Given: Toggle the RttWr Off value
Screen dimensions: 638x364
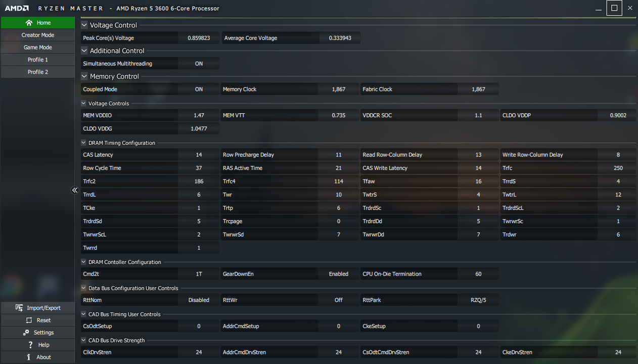Looking at the screenshot, I should pos(339,300).
